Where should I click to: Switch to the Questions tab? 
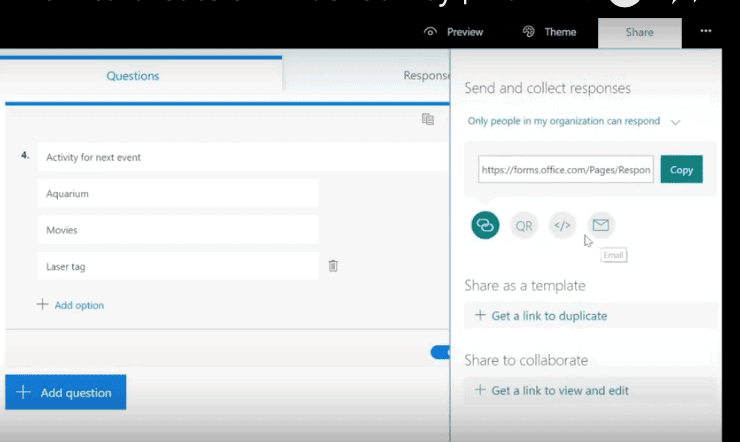point(133,75)
